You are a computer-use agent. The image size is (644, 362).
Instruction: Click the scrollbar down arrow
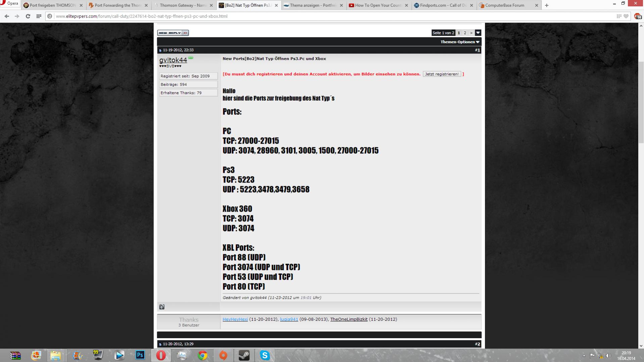pyautogui.click(x=641, y=346)
